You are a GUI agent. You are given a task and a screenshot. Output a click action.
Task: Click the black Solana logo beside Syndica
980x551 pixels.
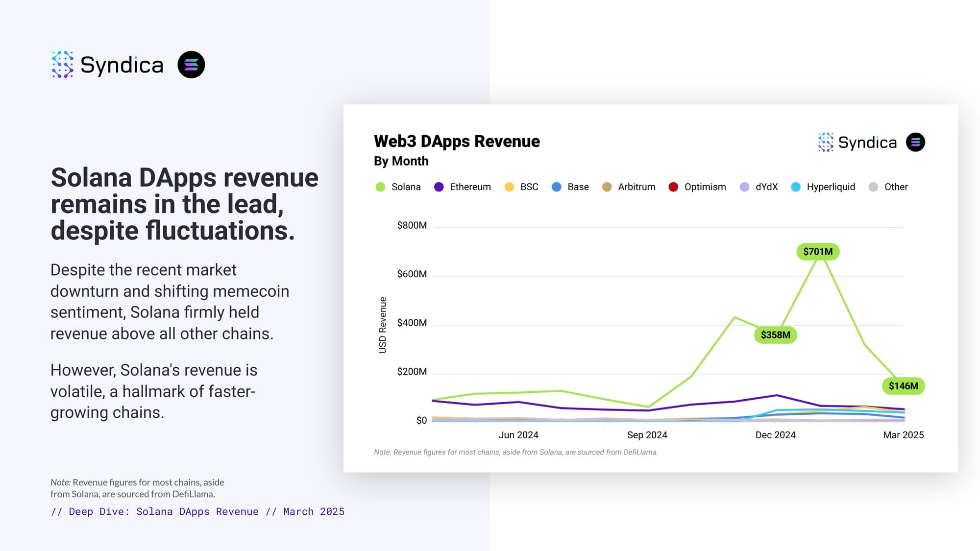coord(191,65)
